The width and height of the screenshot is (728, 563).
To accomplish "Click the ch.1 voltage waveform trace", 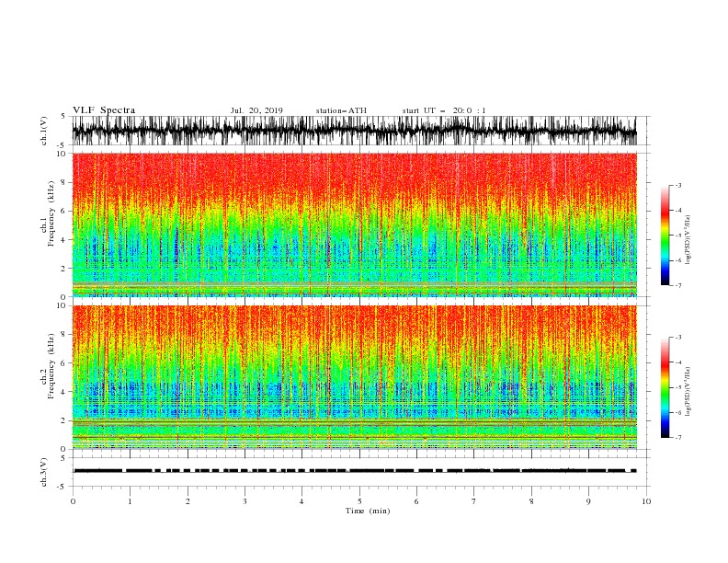I will [x=354, y=131].
